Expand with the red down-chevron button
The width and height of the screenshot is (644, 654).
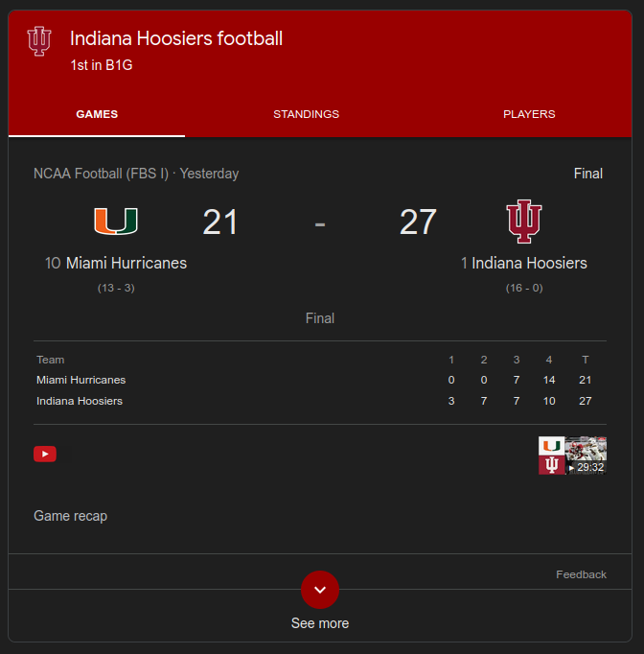coord(320,589)
